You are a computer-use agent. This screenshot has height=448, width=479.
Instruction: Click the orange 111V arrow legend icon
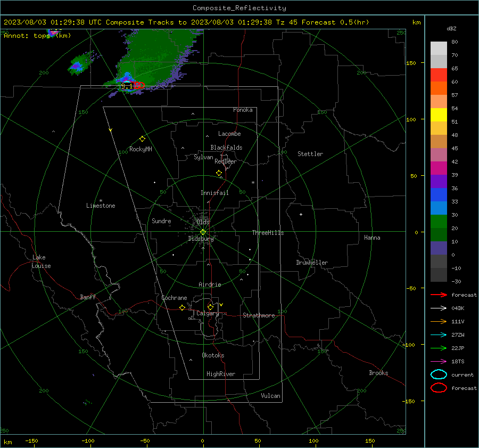click(439, 321)
